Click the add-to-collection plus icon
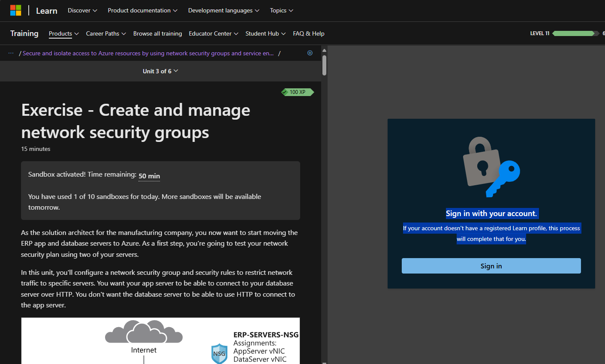Image resolution: width=605 pixels, height=364 pixels. (x=310, y=53)
